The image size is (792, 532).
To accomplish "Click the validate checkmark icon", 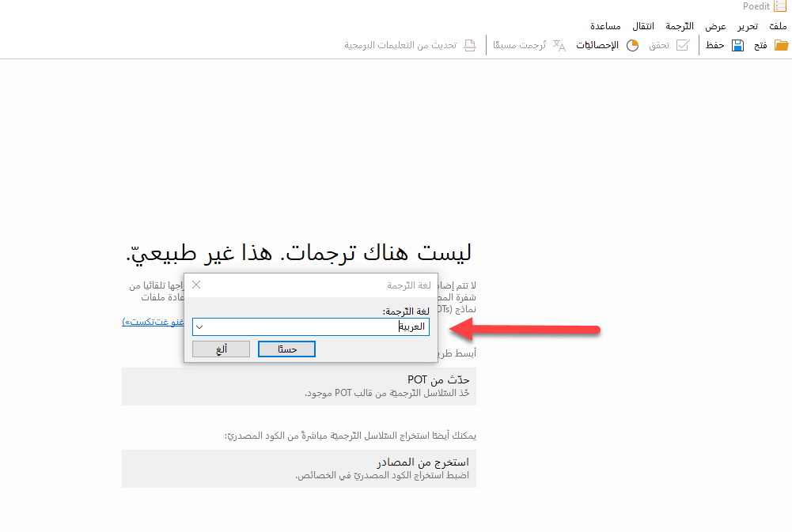I will pyautogui.click(x=682, y=45).
